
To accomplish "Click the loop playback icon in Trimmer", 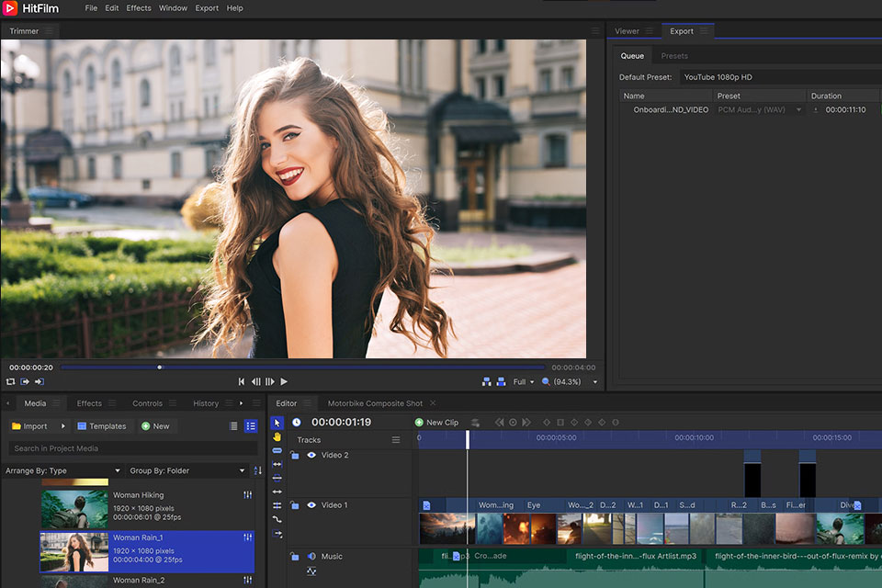I will [x=11, y=381].
